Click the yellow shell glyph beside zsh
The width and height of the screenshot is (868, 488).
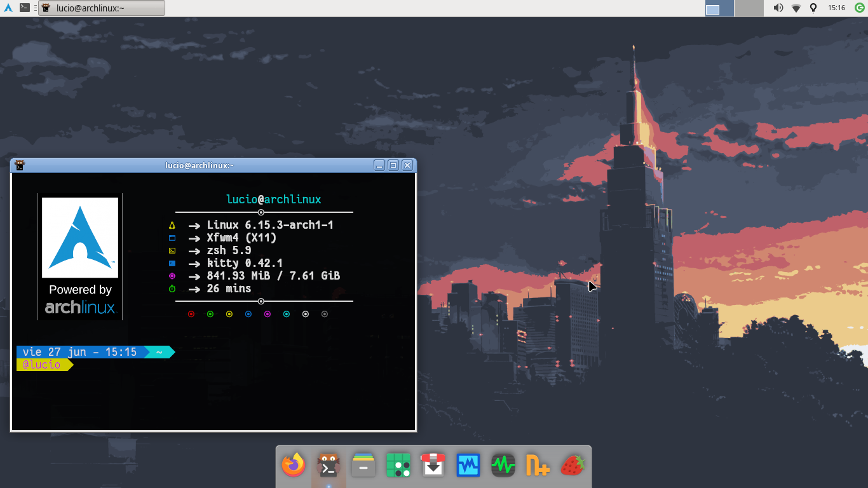(172, 250)
